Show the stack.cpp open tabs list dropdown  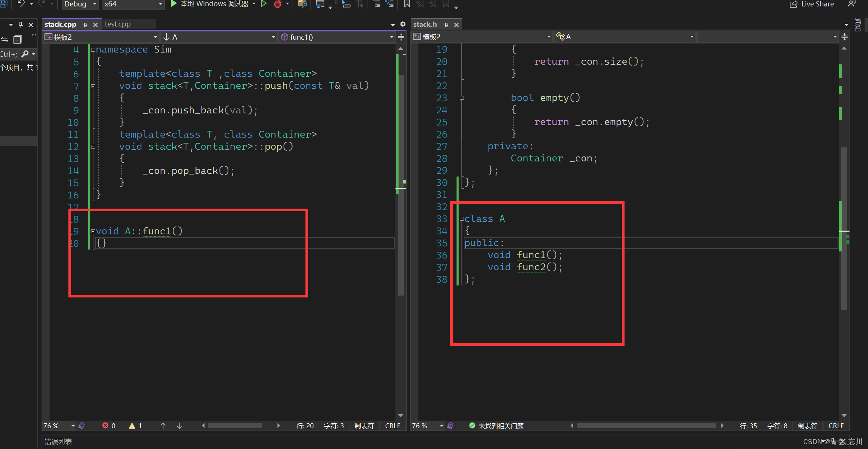[x=392, y=25]
